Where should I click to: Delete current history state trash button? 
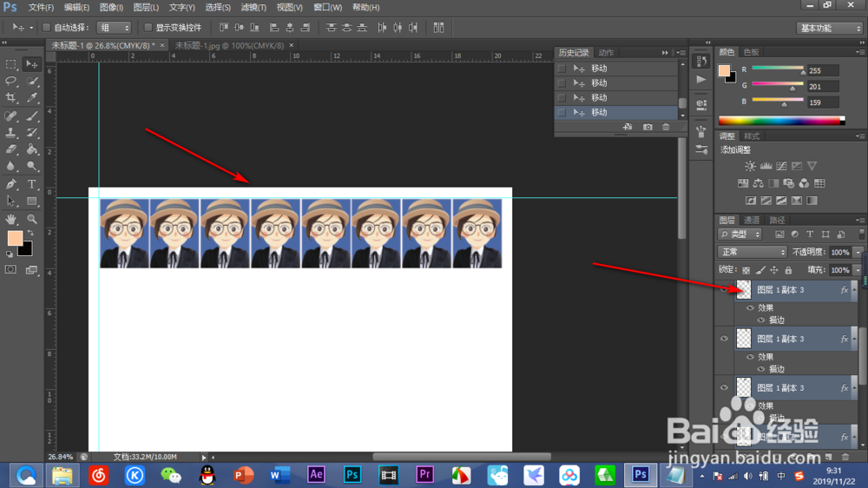pyautogui.click(x=666, y=127)
